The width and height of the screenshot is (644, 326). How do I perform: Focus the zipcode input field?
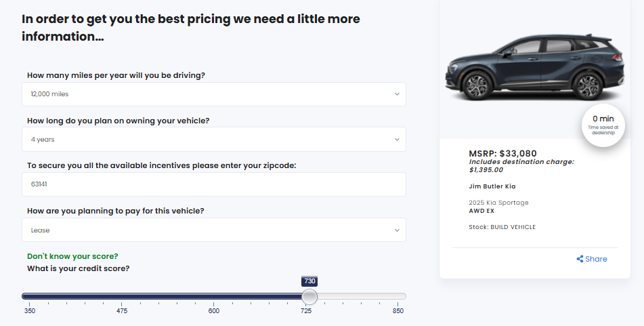(x=214, y=184)
